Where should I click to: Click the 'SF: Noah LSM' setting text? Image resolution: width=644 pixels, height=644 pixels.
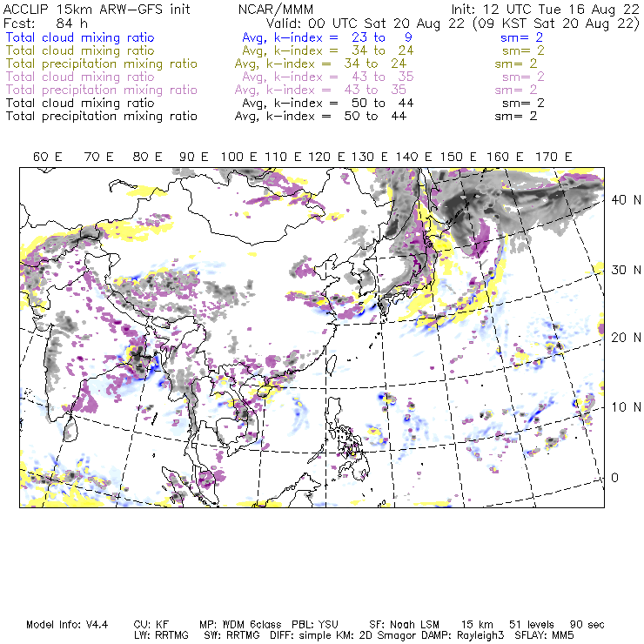[x=404, y=625]
